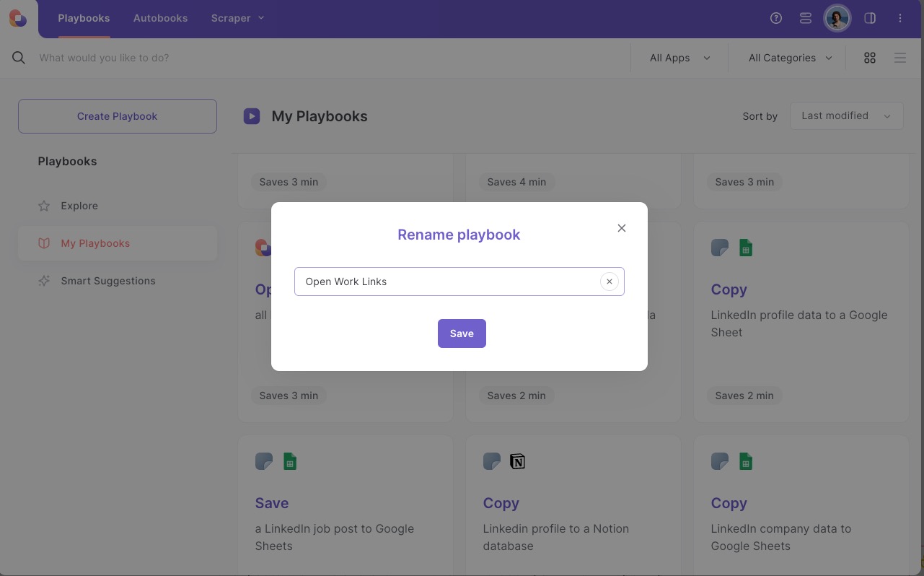Switch to list view
This screenshot has width=924, height=576.
pyautogui.click(x=900, y=58)
